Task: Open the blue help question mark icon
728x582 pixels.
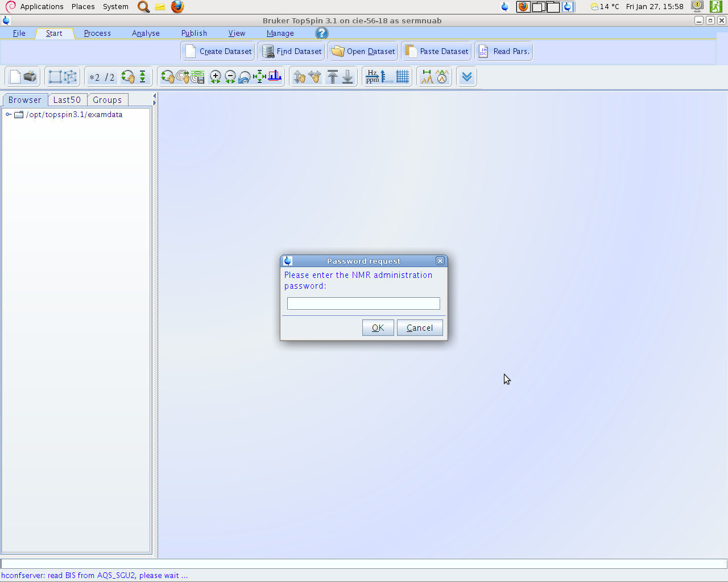Action: (x=322, y=34)
